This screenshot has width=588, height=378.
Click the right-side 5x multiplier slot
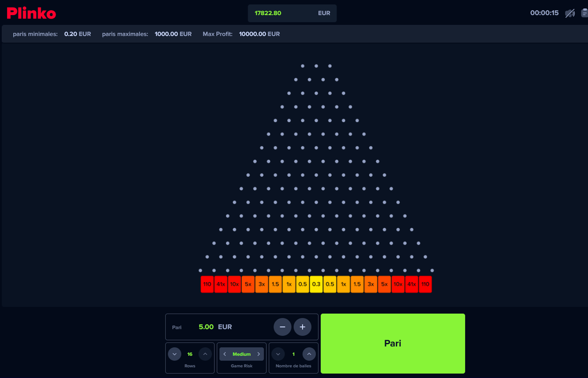[x=384, y=284]
